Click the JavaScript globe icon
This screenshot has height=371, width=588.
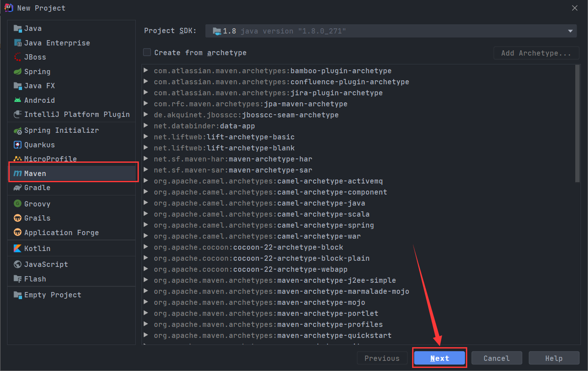tap(18, 264)
